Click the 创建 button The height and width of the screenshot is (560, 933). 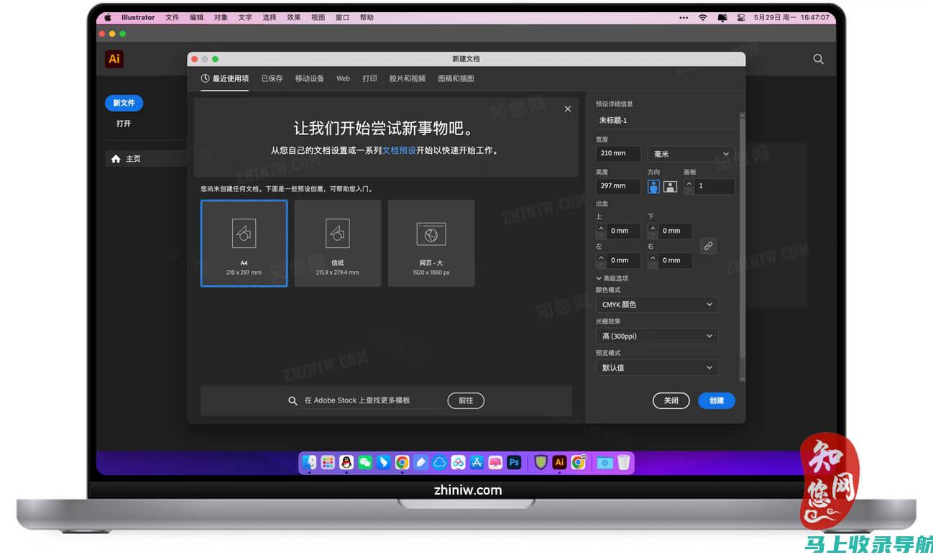[x=717, y=400]
